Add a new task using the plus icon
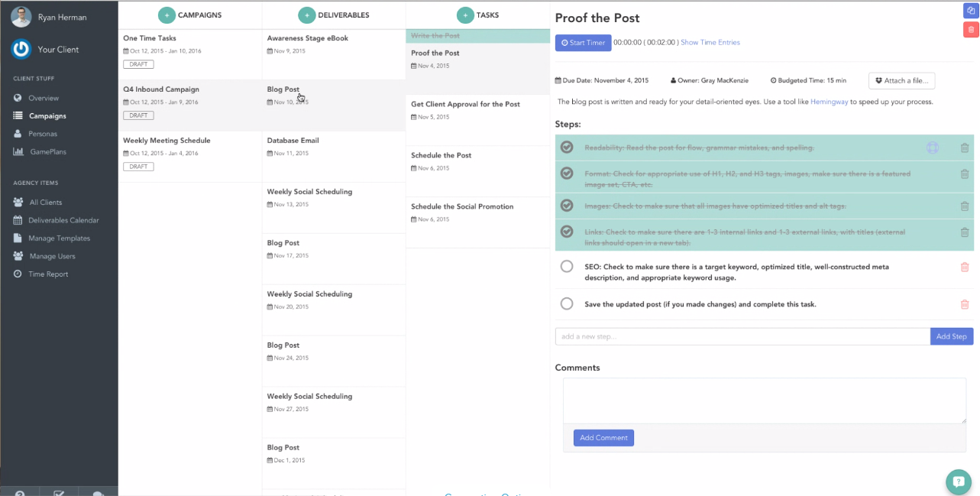This screenshot has height=496, width=980. (x=466, y=15)
